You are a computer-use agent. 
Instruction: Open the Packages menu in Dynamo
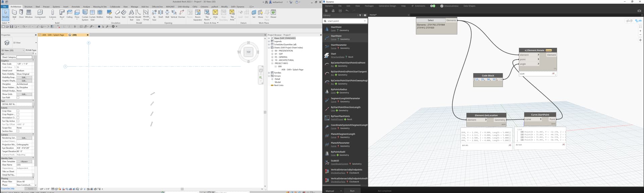pos(369,6)
